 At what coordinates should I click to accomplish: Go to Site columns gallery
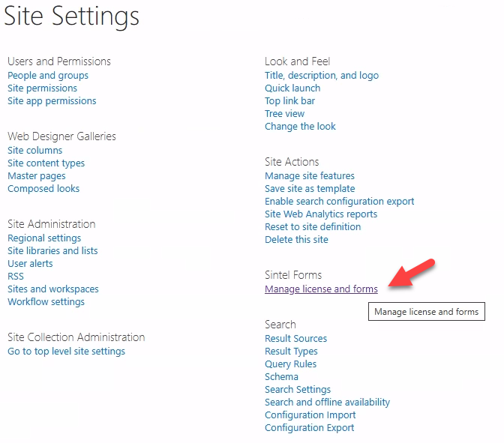click(34, 150)
